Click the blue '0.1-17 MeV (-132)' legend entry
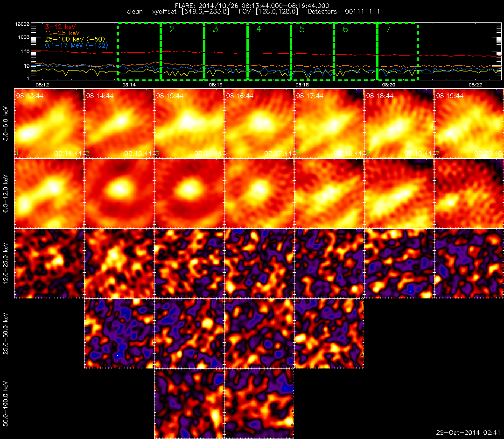 coord(77,45)
